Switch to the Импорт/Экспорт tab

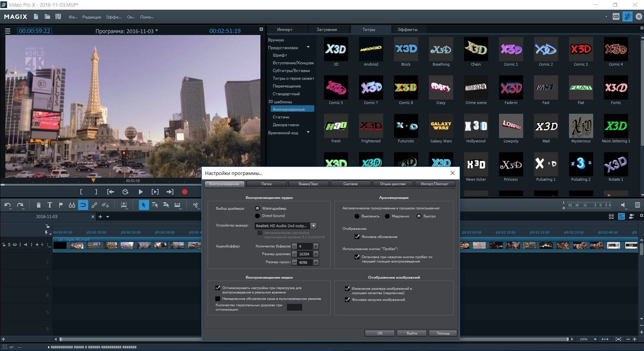(434, 184)
